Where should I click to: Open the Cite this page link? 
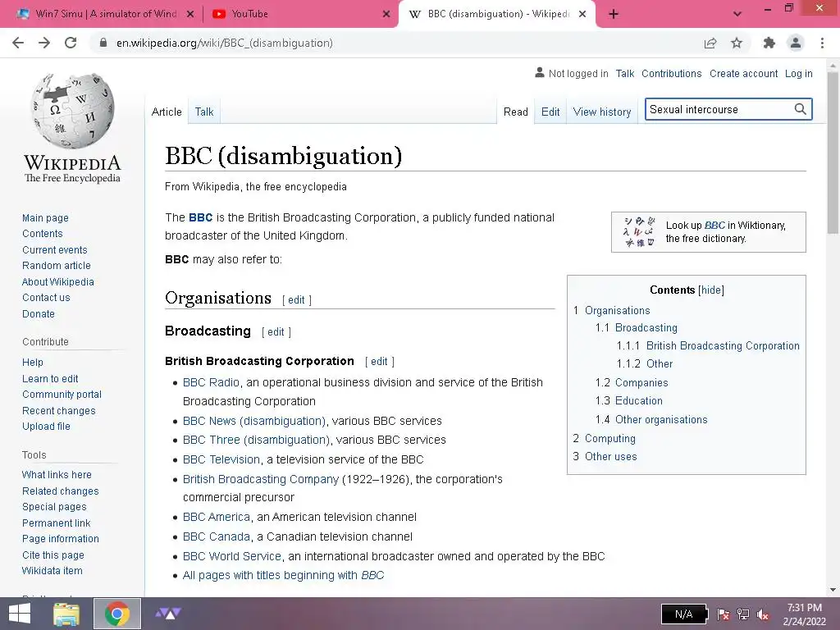(53, 555)
